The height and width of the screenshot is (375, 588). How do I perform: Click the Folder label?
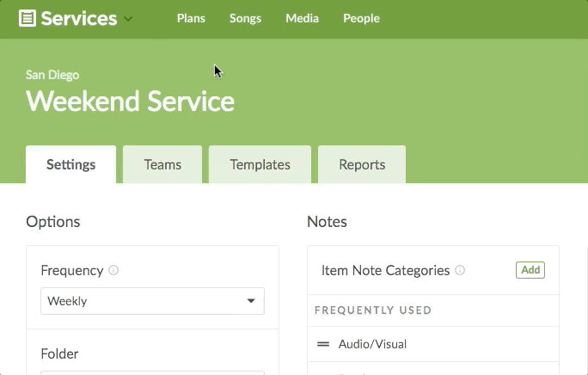(59, 353)
